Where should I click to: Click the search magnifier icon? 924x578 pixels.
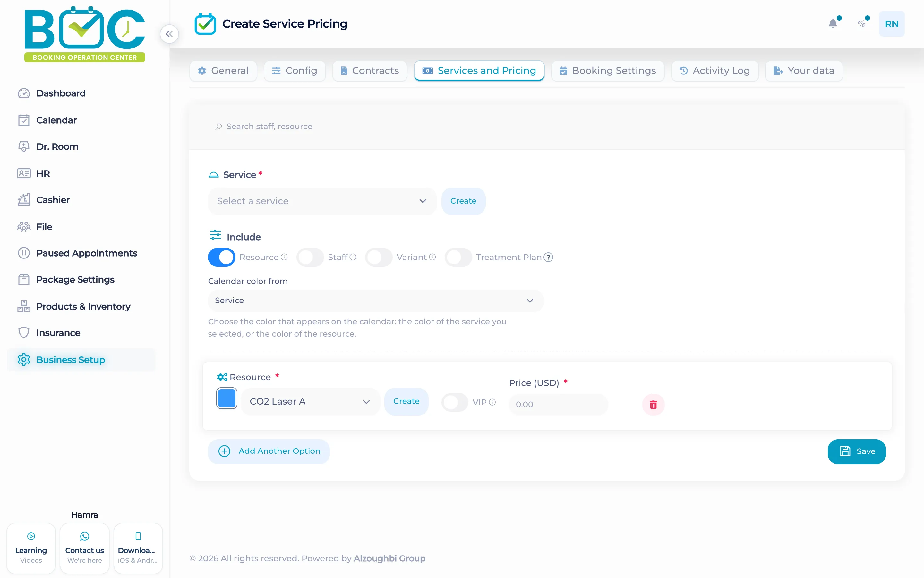(x=218, y=127)
